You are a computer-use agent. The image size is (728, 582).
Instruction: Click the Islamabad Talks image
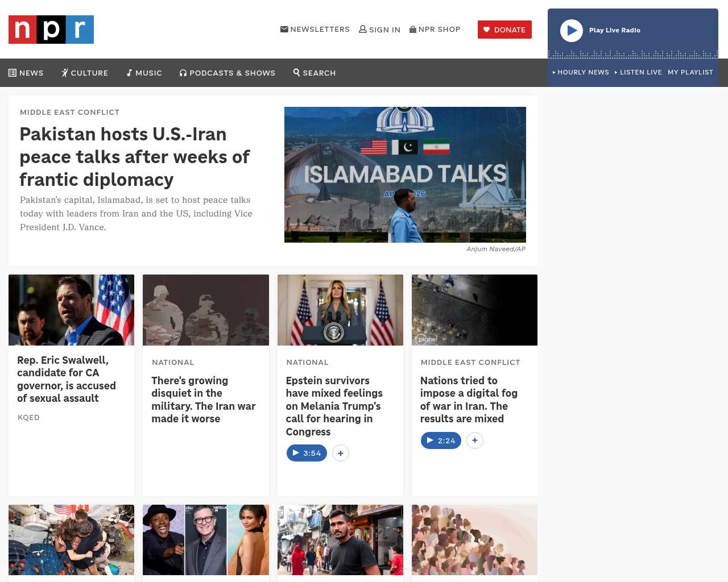(405, 174)
